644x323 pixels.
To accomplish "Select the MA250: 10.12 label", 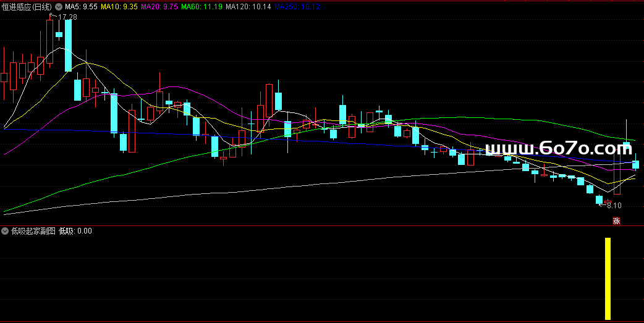I will coord(297,7).
